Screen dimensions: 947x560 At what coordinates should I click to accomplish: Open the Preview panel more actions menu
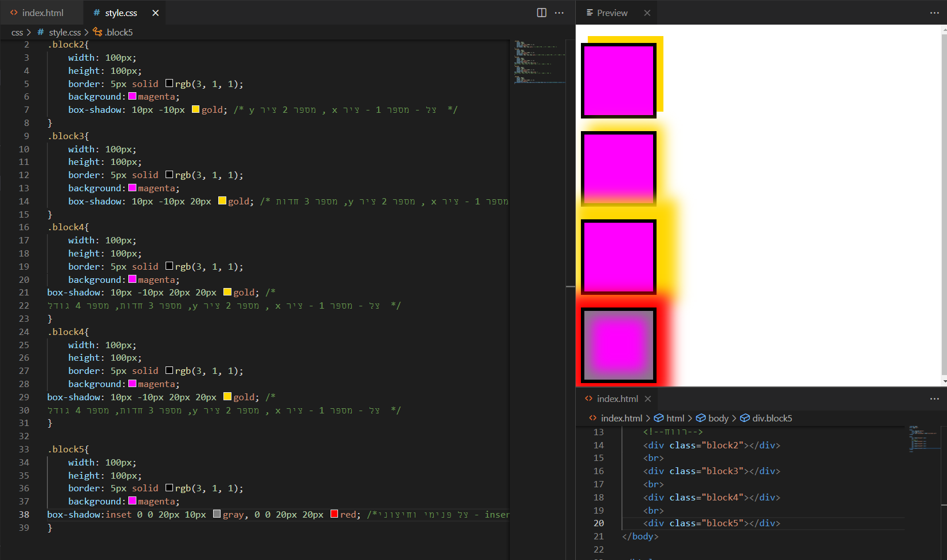pyautogui.click(x=934, y=13)
